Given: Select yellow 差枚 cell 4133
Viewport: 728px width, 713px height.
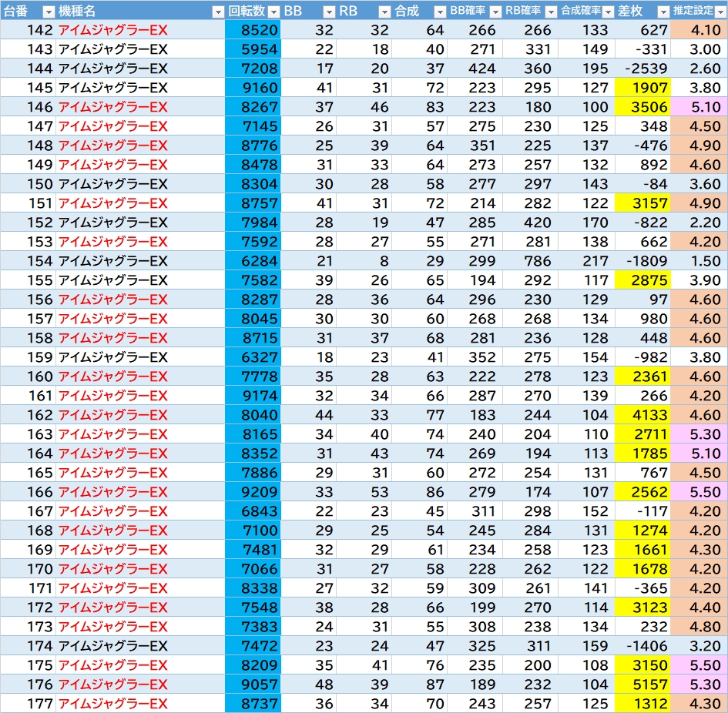Looking at the screenshot, I should click(x=642, y=414).
